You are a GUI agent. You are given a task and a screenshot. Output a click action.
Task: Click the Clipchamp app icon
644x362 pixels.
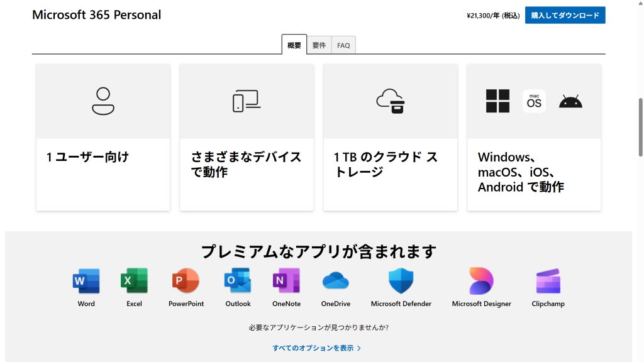[548, 281]
